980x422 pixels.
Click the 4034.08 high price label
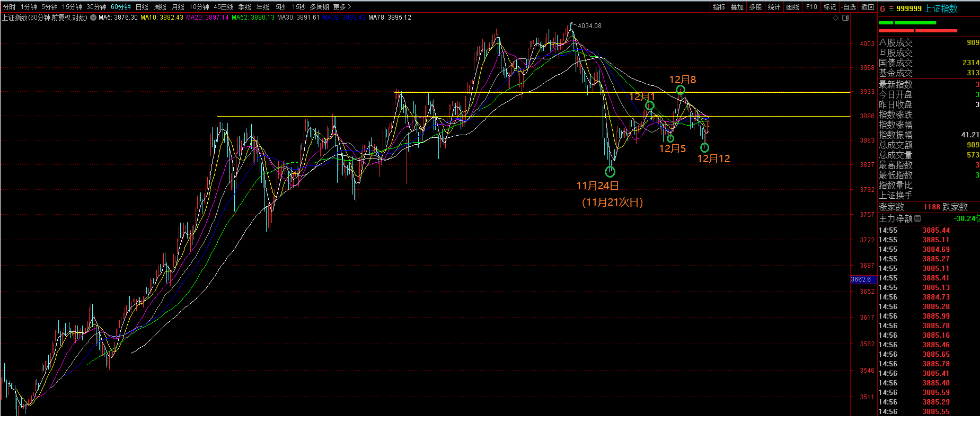point(589,25)
